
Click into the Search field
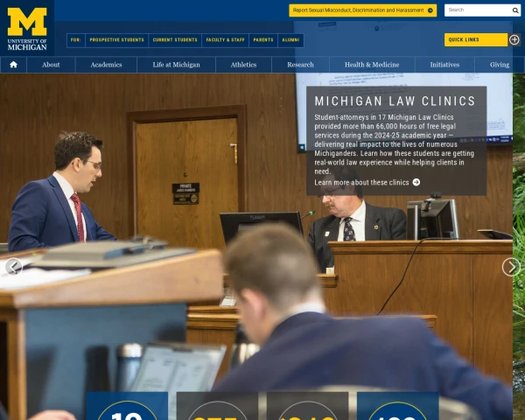[478, 10]
